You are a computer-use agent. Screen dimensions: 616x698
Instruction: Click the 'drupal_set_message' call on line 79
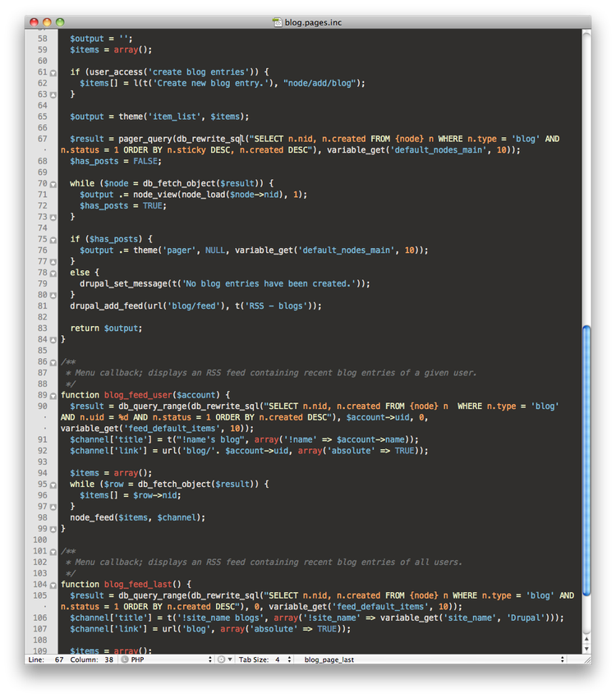pos(124,283)
